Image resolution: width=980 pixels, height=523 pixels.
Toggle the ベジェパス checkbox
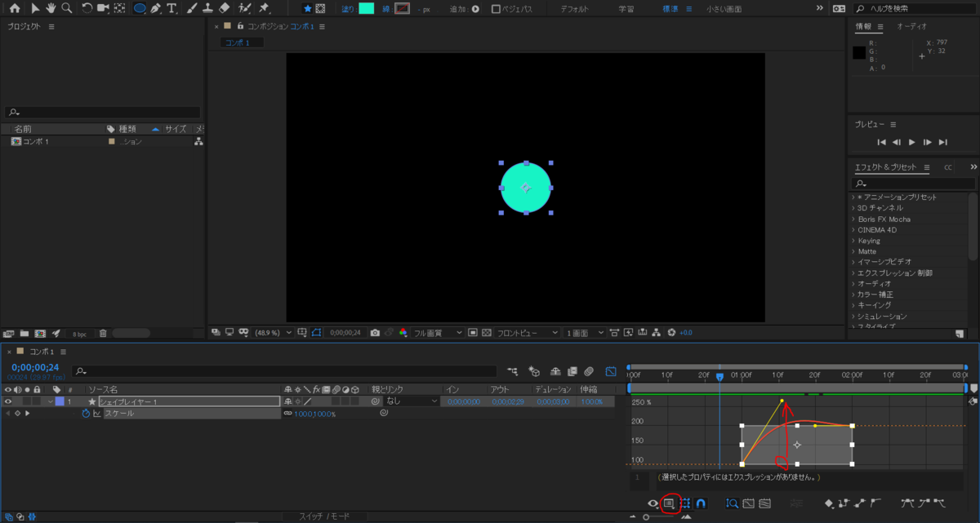[496, 9]
